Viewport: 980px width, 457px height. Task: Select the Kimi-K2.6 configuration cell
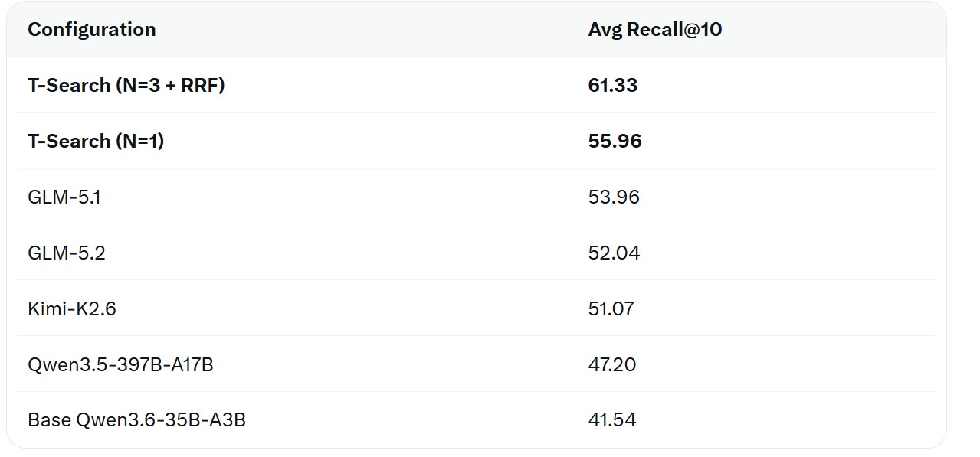pos(72,309)
